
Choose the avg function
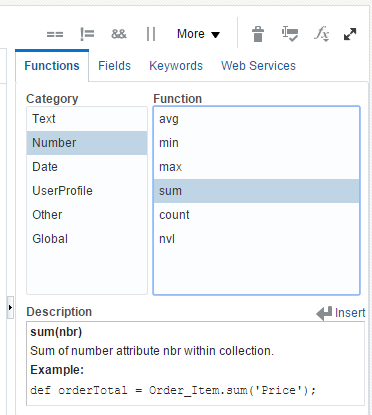tap(256, 119)
